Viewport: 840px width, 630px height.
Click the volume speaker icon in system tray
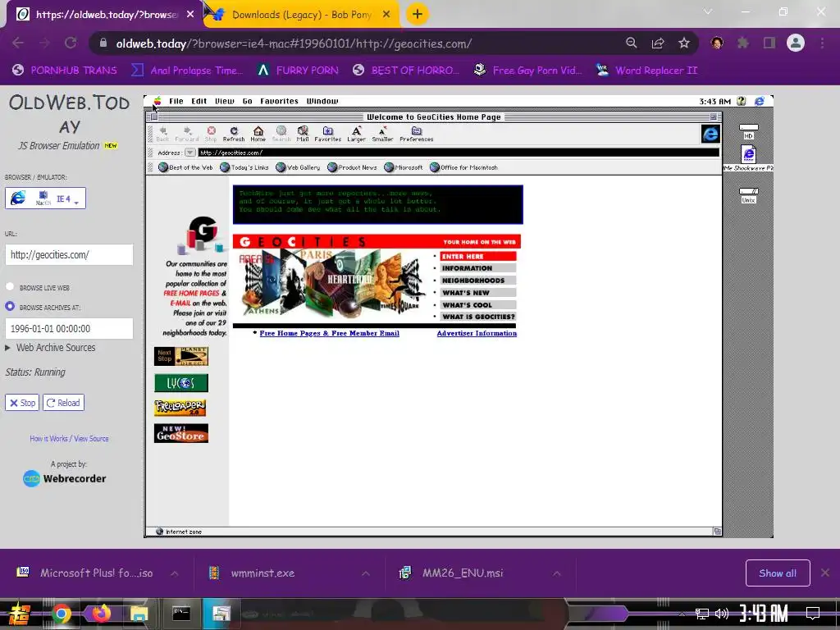coord(722,614)
